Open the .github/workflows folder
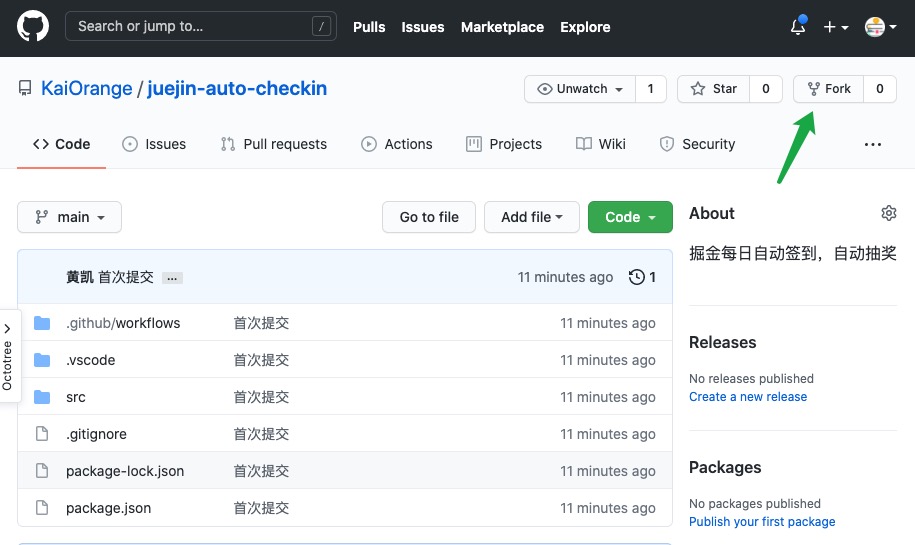This screenshot has width=915, height=545. coord(123,323)
